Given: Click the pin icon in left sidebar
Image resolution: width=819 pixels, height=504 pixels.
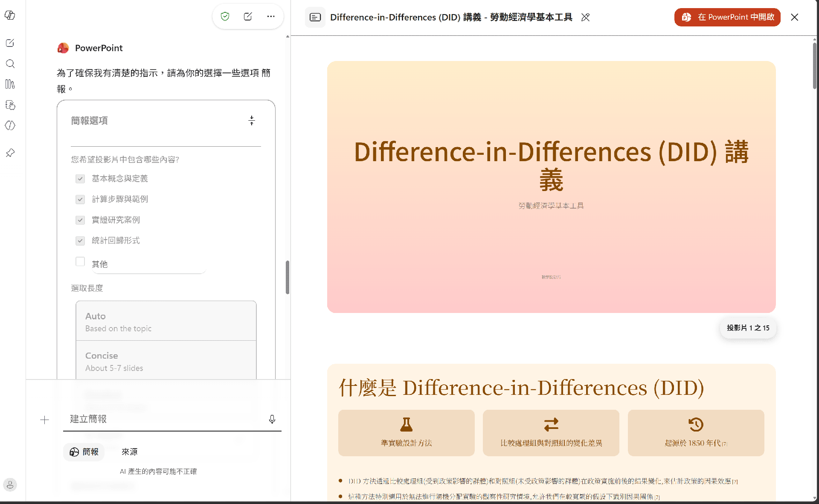Looking at the screenshot, I should 10,153.
